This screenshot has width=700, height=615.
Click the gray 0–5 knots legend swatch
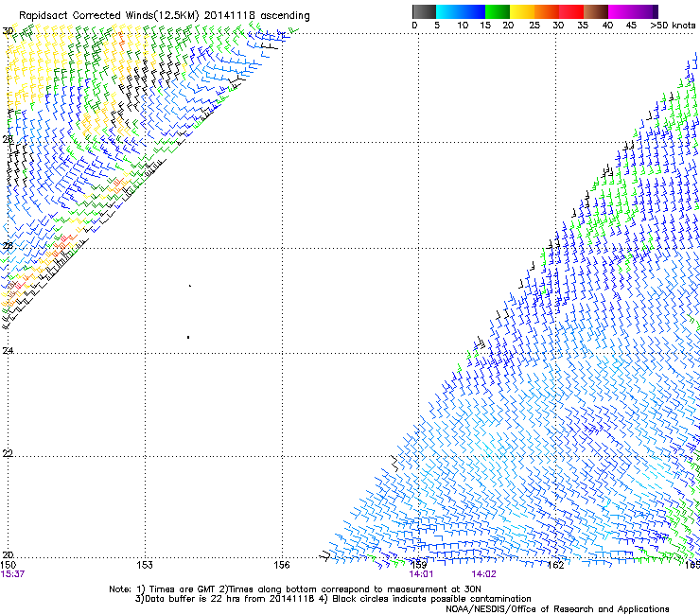pos(424,11)
